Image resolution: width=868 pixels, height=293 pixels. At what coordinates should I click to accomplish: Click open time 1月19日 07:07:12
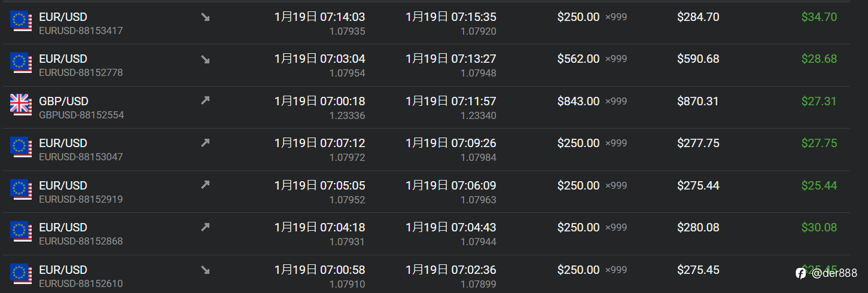[319, 144]
